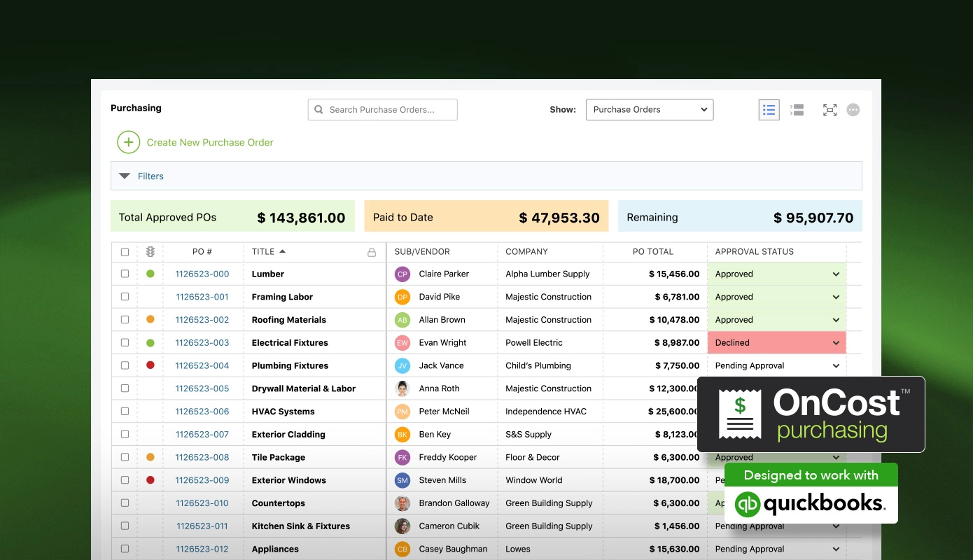
Task: Open purchase order 1126523-006
Action: (202, 412)
